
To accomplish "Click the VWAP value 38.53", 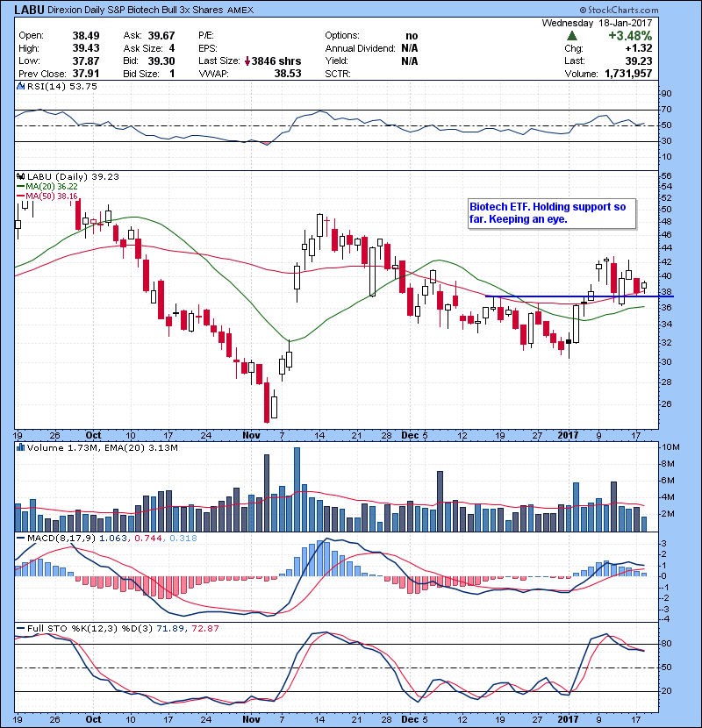I will point(288,74).
